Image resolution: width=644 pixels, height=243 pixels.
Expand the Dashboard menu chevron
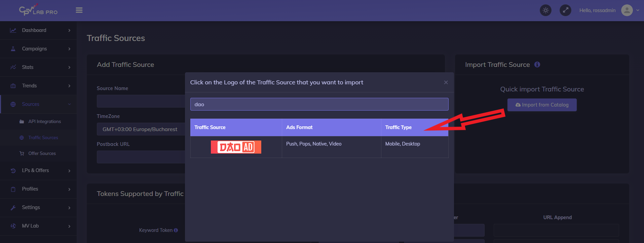click(69, 30)
